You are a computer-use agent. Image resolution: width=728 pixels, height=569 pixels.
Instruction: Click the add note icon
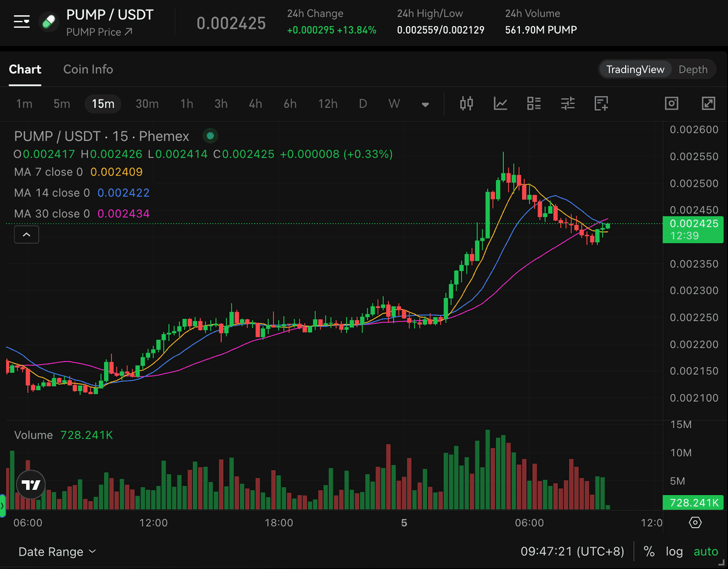click(x=601, y=103)
